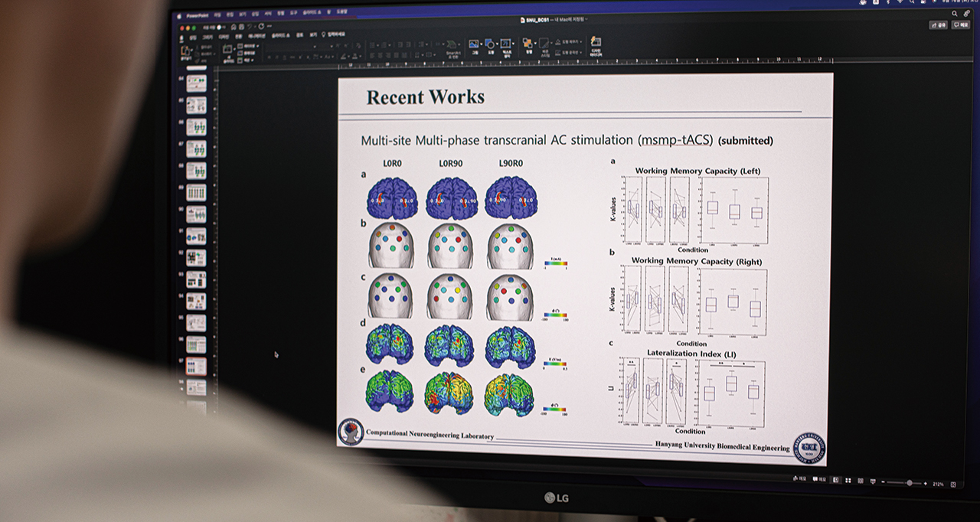This screenshot has height=522, width=980.
Task: Click the "(submitted)" text on slide
Action: [x=746, y=141]
